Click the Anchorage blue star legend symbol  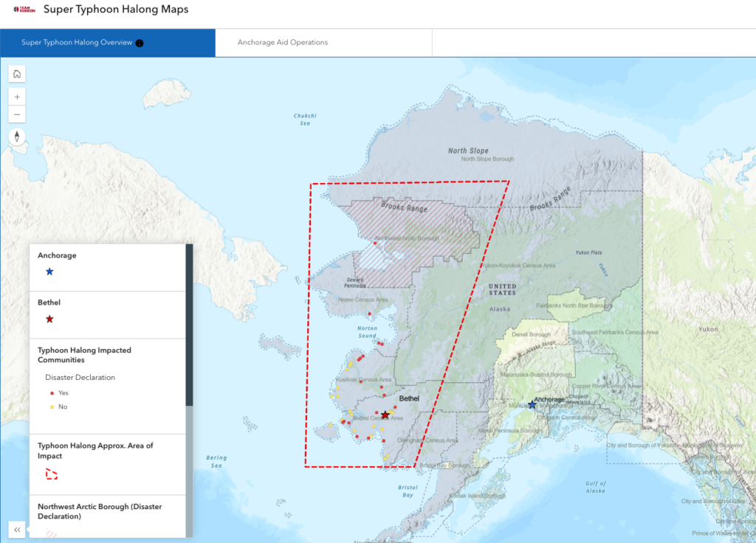49,271
